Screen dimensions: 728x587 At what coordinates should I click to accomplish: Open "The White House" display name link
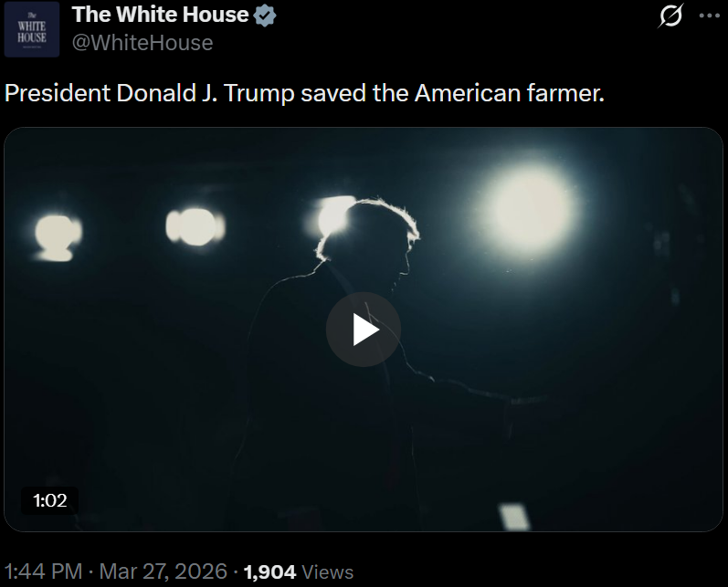pos(160,15)
